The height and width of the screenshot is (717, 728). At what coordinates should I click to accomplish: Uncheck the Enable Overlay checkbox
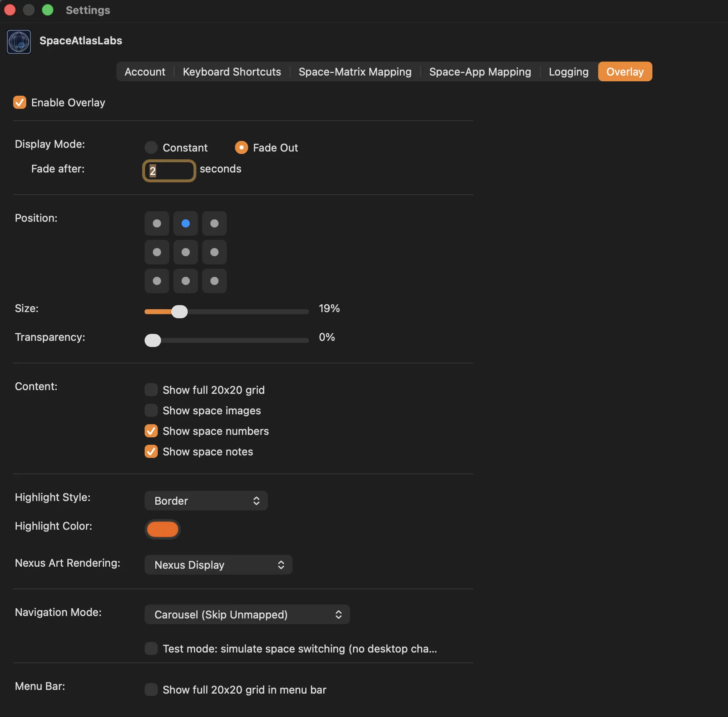19,102
